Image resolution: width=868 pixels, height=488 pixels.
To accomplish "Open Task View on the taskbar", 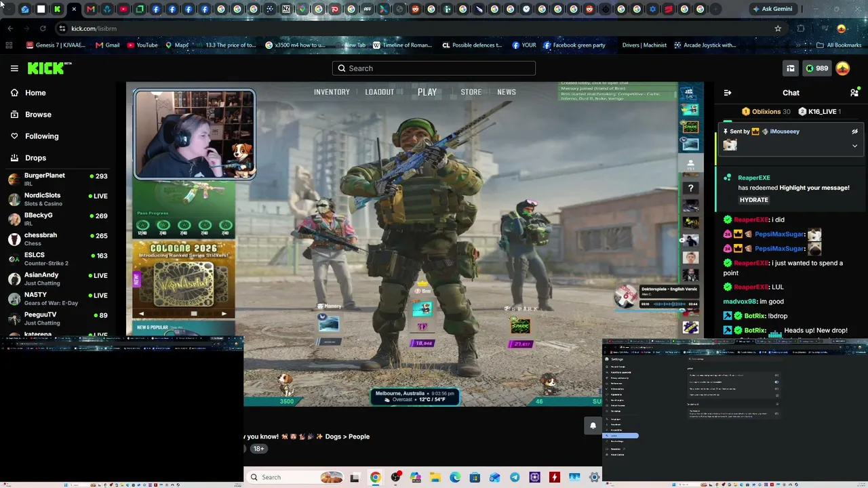I will pyautogui.click(x=355, y=477).
